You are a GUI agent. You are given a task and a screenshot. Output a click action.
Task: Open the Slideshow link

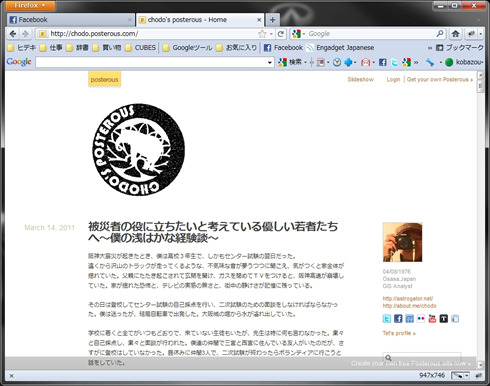pyautogui.click(x=360, y=79)
